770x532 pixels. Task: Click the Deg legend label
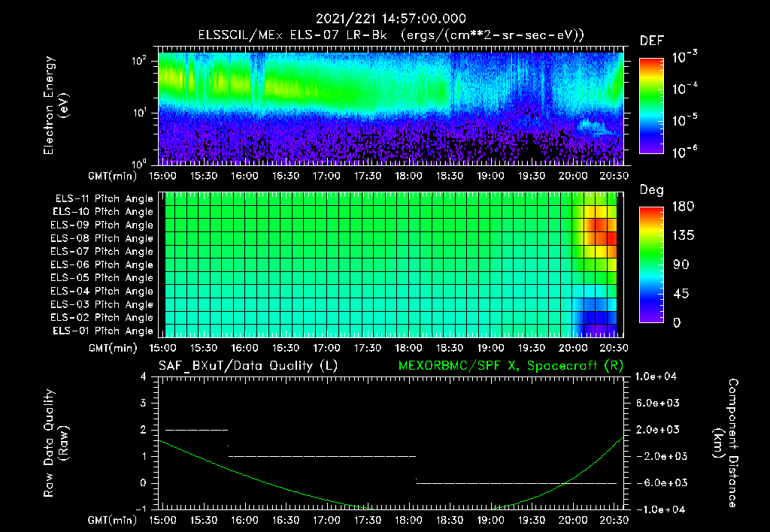652,190
